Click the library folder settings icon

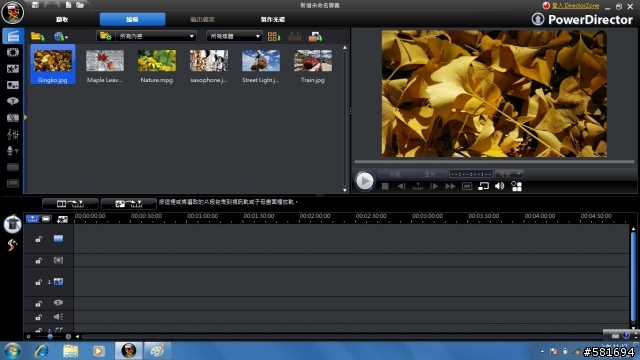(106, 36)
